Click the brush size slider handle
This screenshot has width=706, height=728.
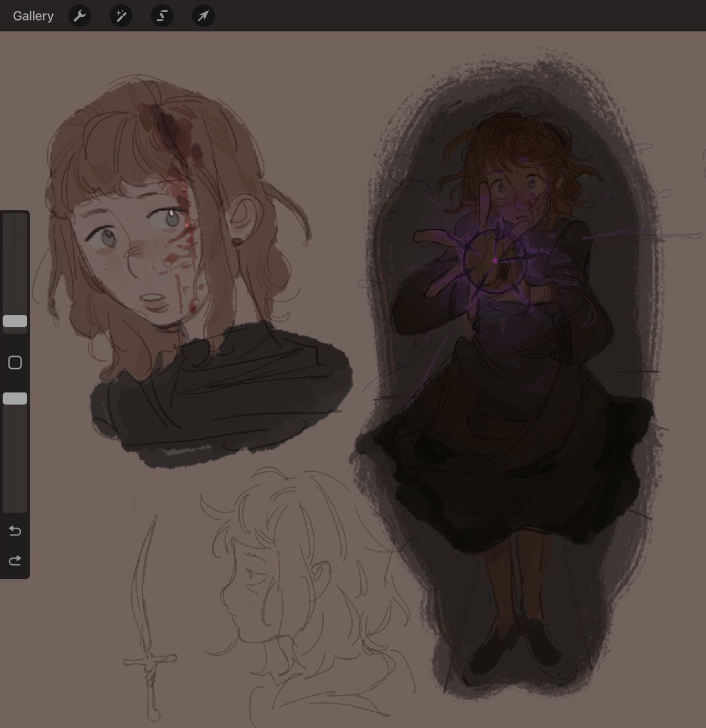click(15, 321)
